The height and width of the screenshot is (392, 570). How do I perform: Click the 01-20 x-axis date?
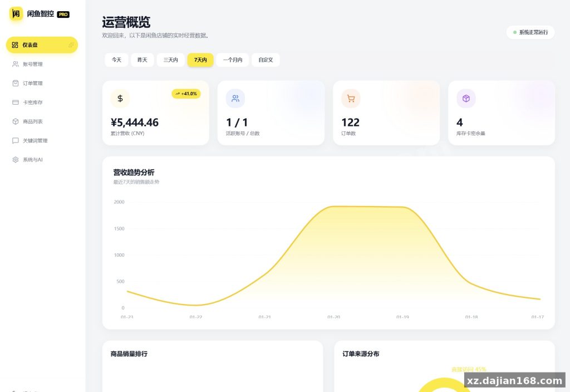tap(334, 317)
